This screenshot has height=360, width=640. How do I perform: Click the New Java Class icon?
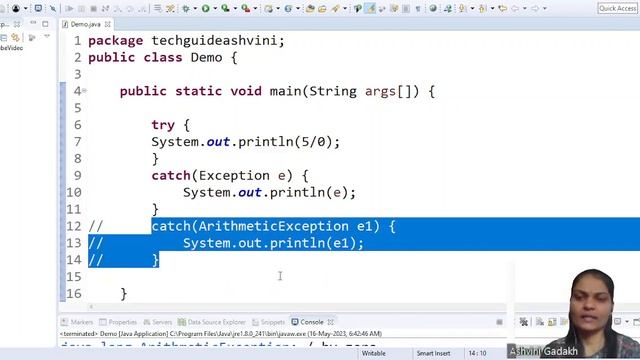point(288,8)
